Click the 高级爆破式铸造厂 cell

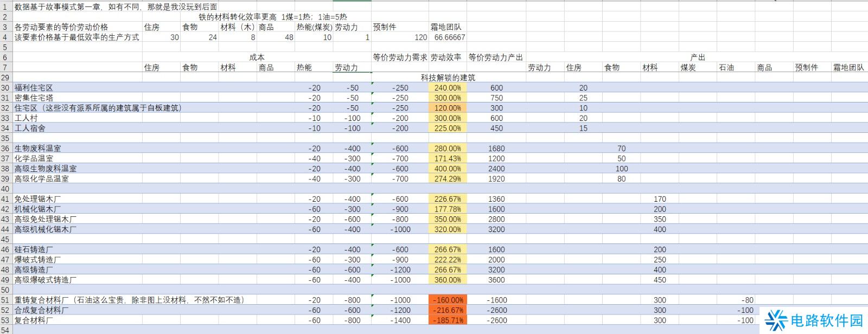tap(45, 280)
